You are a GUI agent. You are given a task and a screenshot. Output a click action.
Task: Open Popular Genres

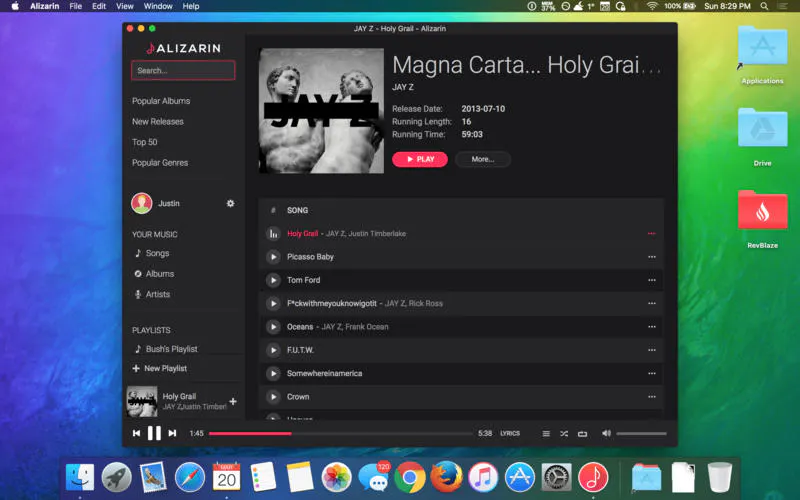(160, 162)
